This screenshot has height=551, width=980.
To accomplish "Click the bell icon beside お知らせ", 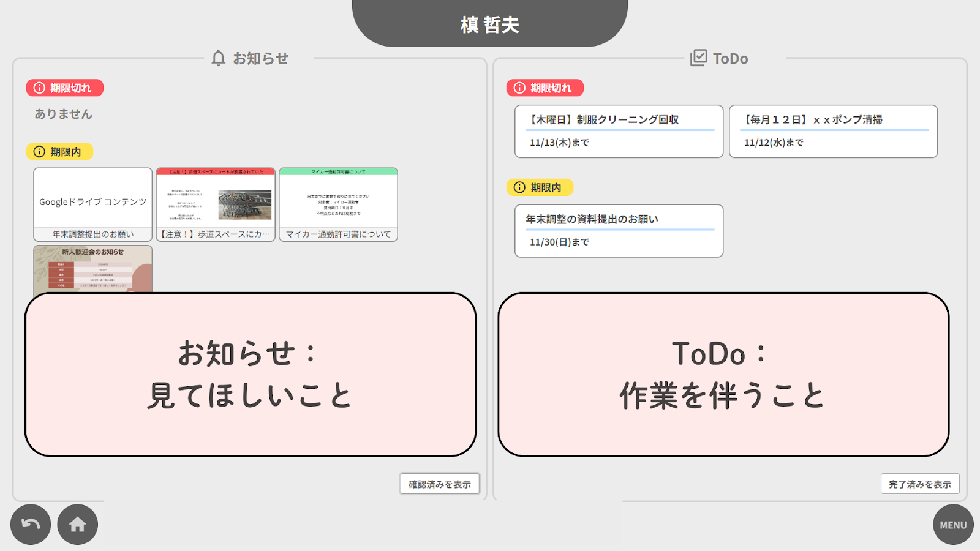I will tap(219, 57).
